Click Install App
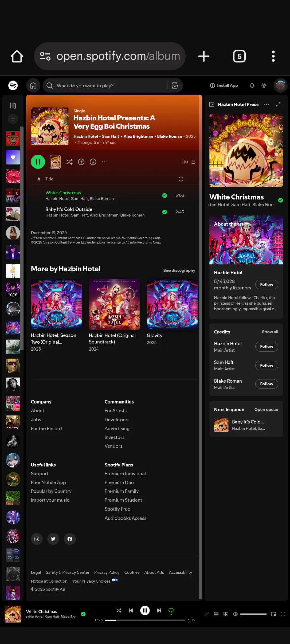Screen dimensions: 290x644 point(224,86)
